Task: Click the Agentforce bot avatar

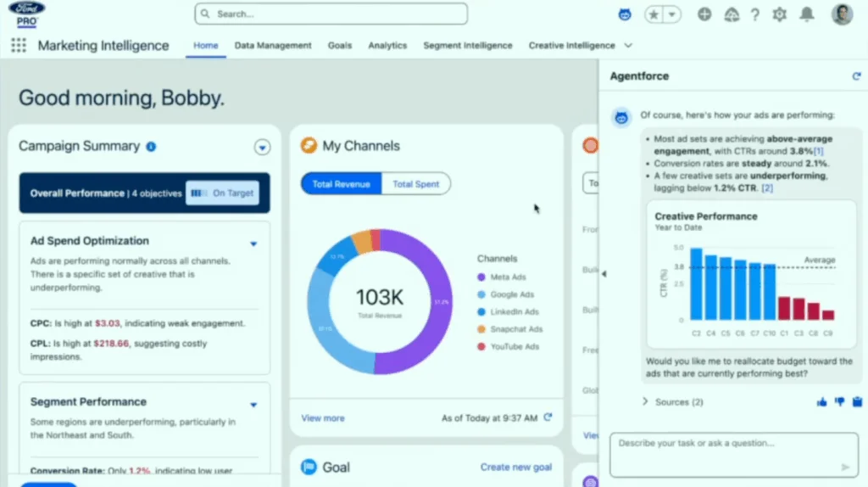Action: (621, 117)
